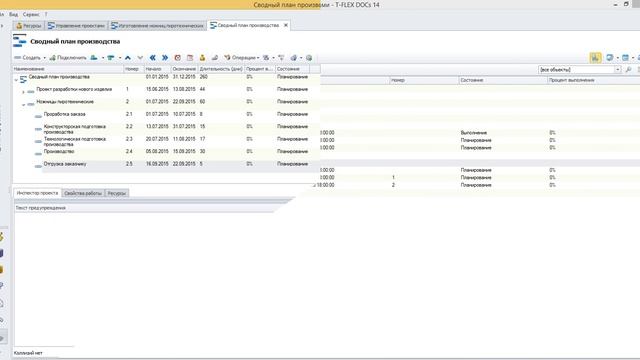
Task: Select Технологическая подготовка производства row
Action: click(x=166, y=141)
